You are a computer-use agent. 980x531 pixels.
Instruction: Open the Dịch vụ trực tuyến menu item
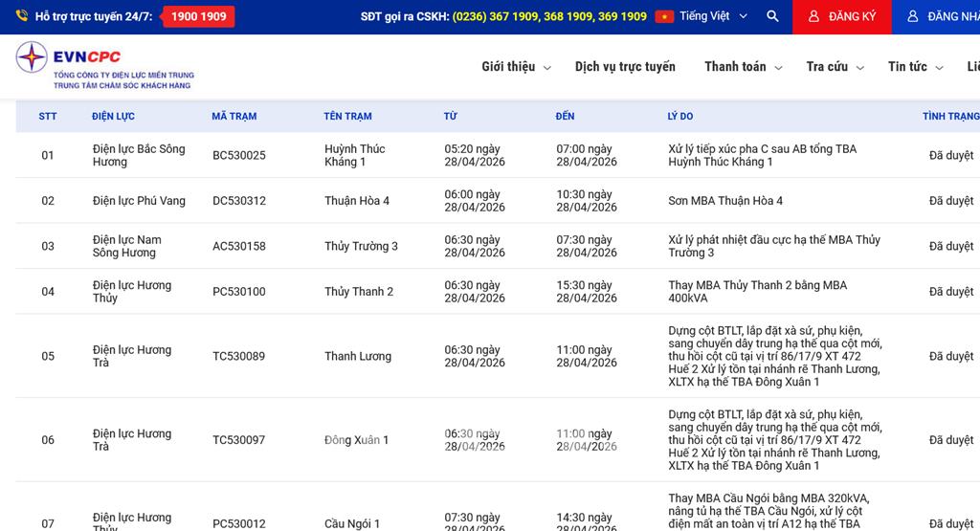point(625,67)
